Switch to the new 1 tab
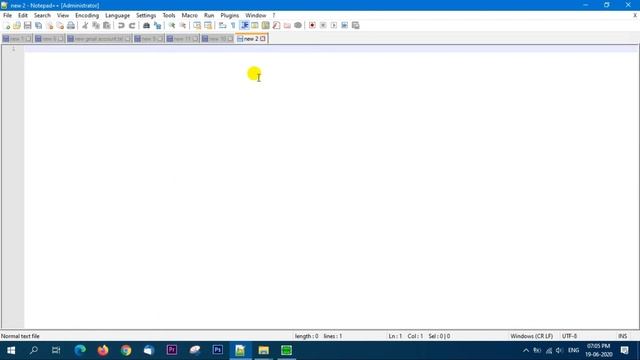The height and width of the screenshot is (360, 640). [x=17, y=38]
